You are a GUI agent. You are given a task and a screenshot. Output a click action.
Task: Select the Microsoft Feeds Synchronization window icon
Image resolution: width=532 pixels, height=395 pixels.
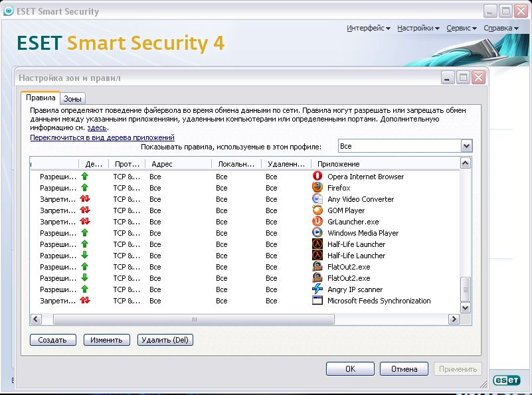(x=317, y=300)
